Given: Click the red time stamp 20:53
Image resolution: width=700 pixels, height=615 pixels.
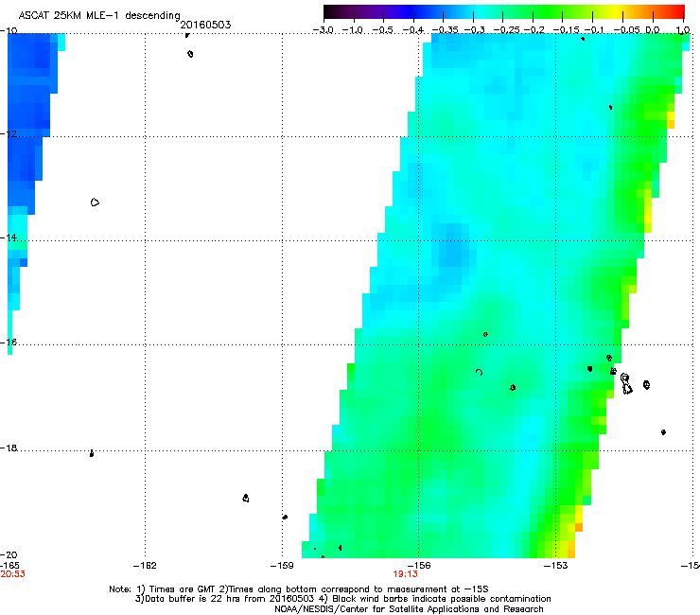Looking at the screenshot, I should pyautogui.click(x=13, y=574).
